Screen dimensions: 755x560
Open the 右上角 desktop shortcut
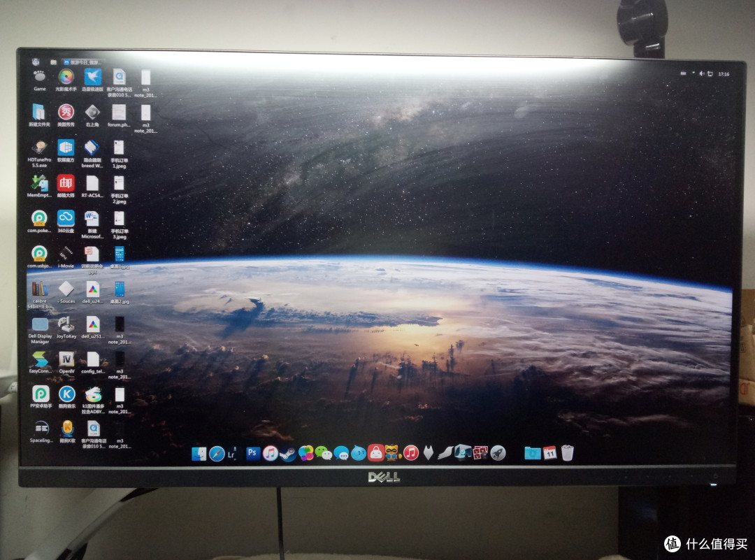tap(92, 115)
